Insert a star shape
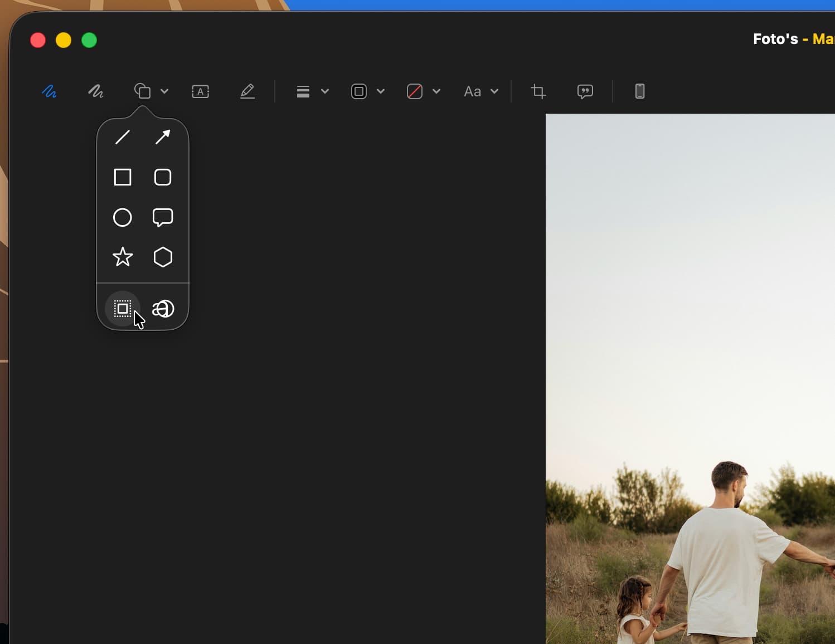Image resolution: width=835 pixels, height=644 pixels. pyautogui.click(x=123, y=257)
